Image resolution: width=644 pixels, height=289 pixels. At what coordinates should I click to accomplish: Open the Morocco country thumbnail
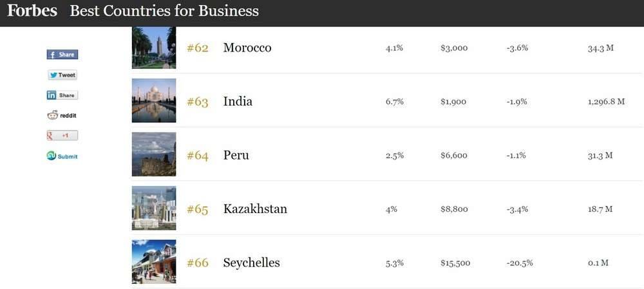154,48
